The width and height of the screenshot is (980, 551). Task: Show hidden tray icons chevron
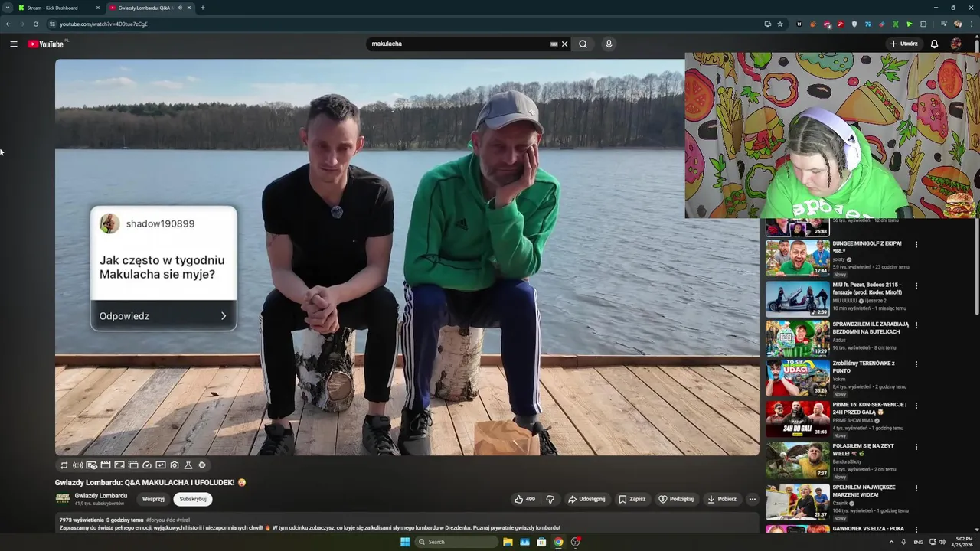pyautogui.click(x=891, y=542)
